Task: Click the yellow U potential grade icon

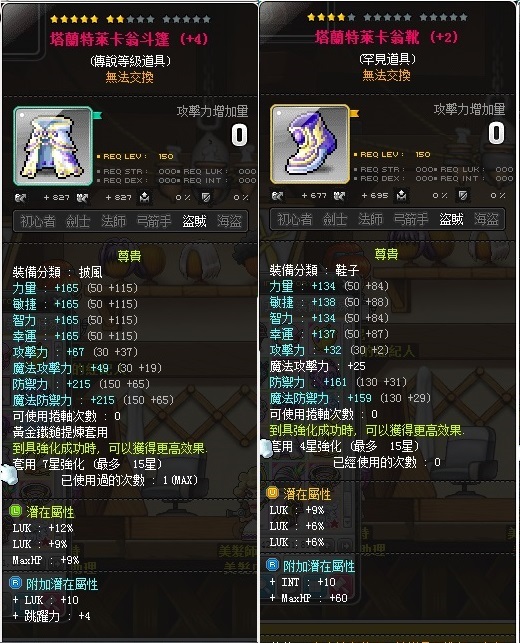Action: (272, 493)
